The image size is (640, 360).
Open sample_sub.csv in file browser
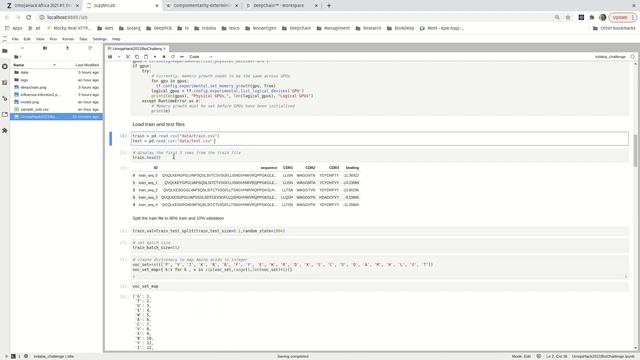coord(56,109)
